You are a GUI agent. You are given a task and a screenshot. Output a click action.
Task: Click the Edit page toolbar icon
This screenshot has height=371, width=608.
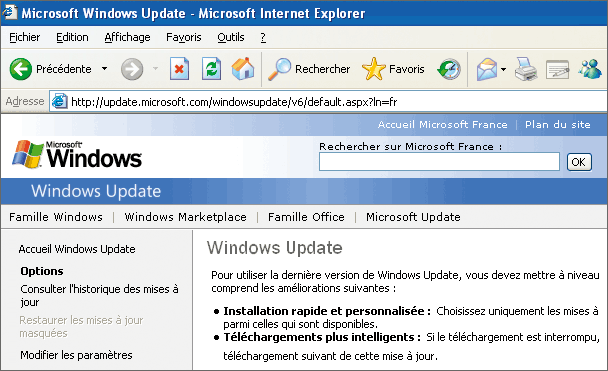click(557, 70)
